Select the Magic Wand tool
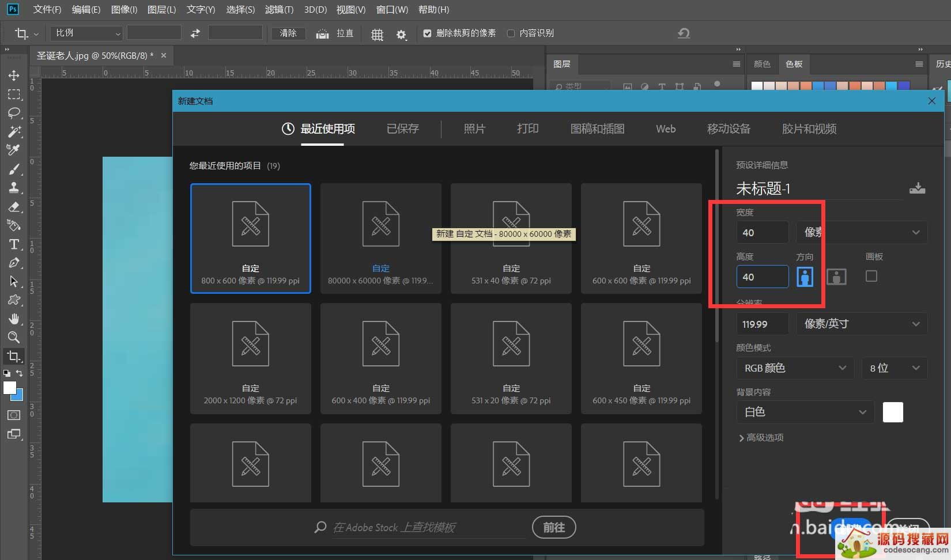Image resolution: width=951 pixels, height=560 pixels. click(14, 131)
